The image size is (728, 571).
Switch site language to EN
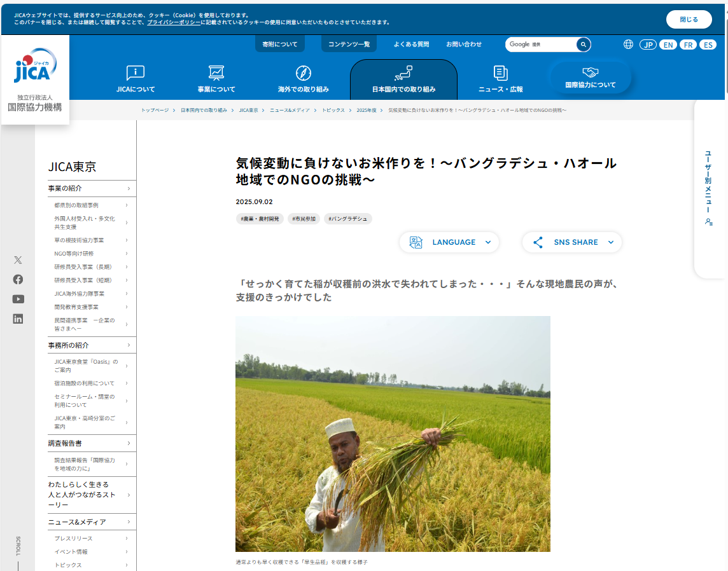coord(668,45)
